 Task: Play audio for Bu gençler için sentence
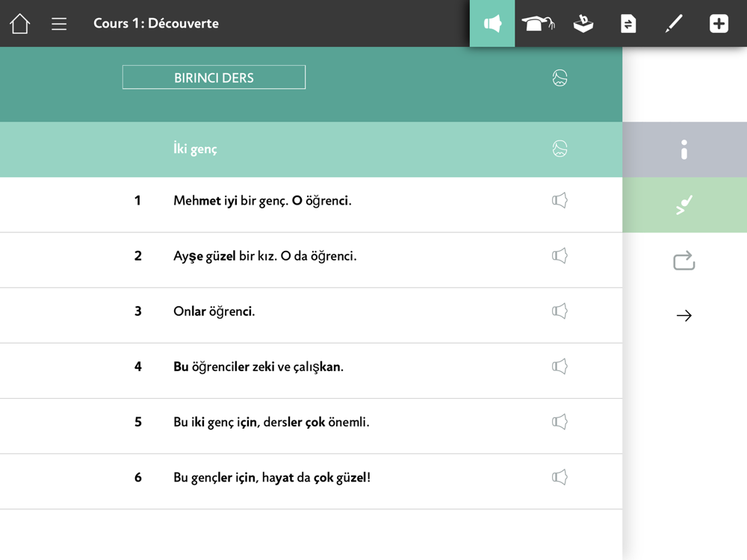(560, 476)
